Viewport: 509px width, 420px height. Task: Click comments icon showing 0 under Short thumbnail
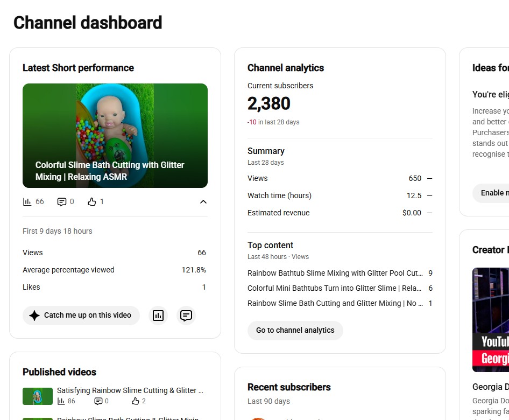click(62, 202)
